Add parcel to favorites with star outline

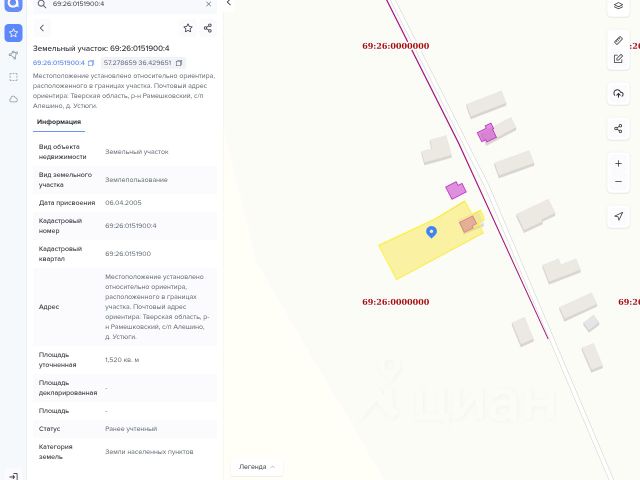click(188, 28)
